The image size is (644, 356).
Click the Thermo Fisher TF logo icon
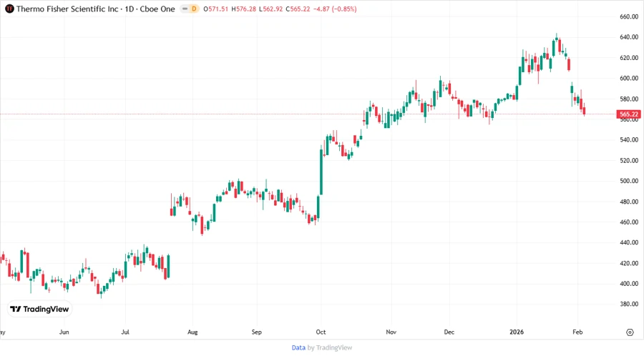pos(9,9)
